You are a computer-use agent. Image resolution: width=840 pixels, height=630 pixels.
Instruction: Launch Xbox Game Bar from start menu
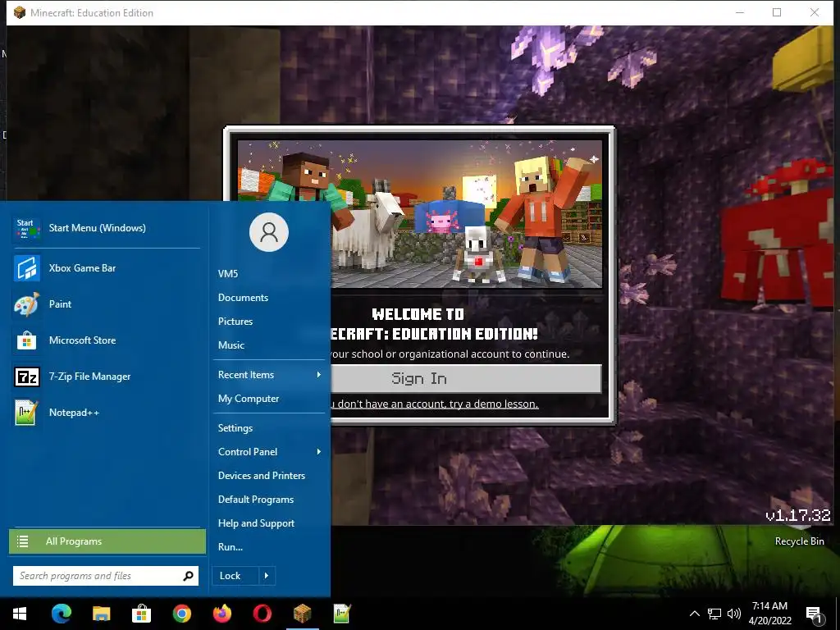coord(106,268)
